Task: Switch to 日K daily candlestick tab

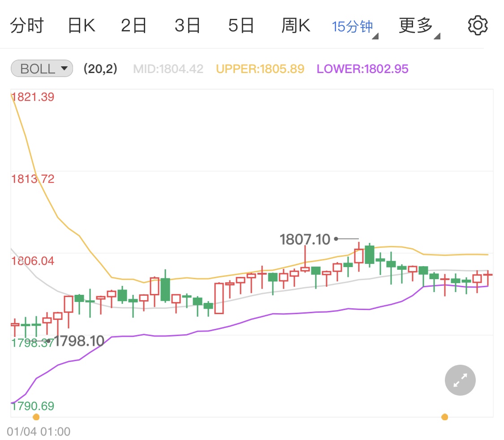Action: [82, 26]
